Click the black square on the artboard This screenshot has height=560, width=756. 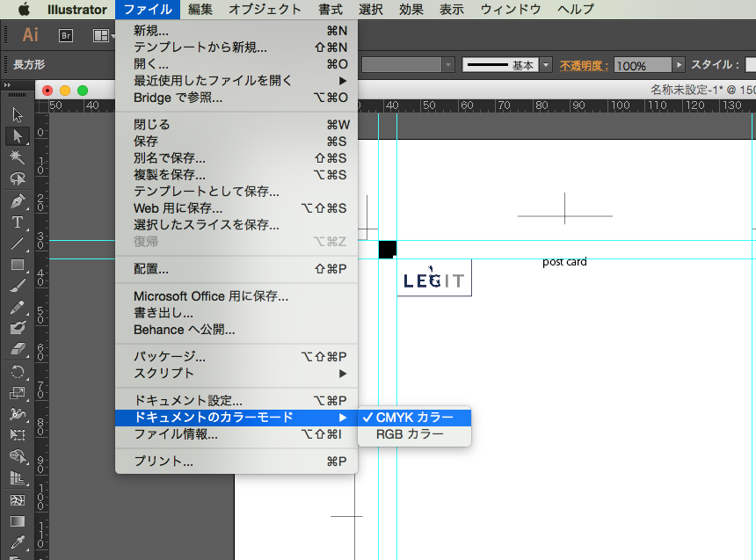pos(387,250)
